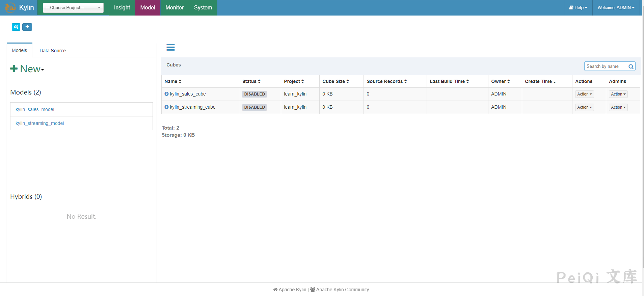Image resolution: width=644 pixels, height=296 pixels.
Task: Open the Help menu
Action: pyautogui.click(x=578, y=7)
